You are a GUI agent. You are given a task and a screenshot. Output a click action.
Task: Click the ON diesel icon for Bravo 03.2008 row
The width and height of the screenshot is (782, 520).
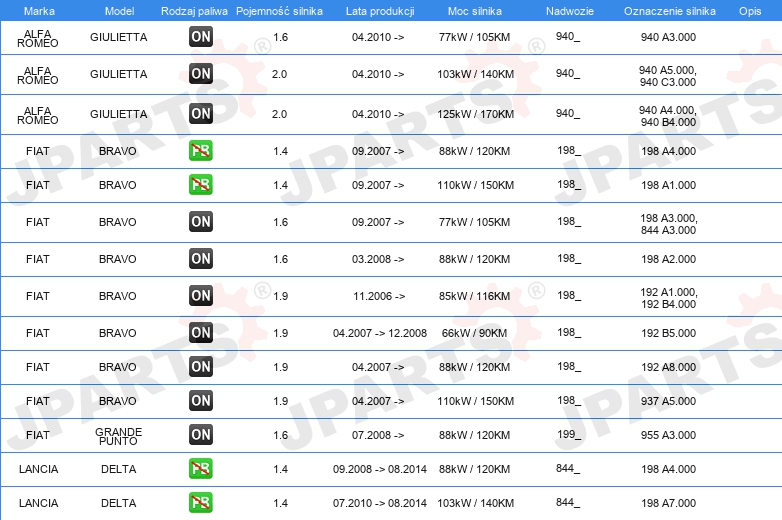pos(201,258)
